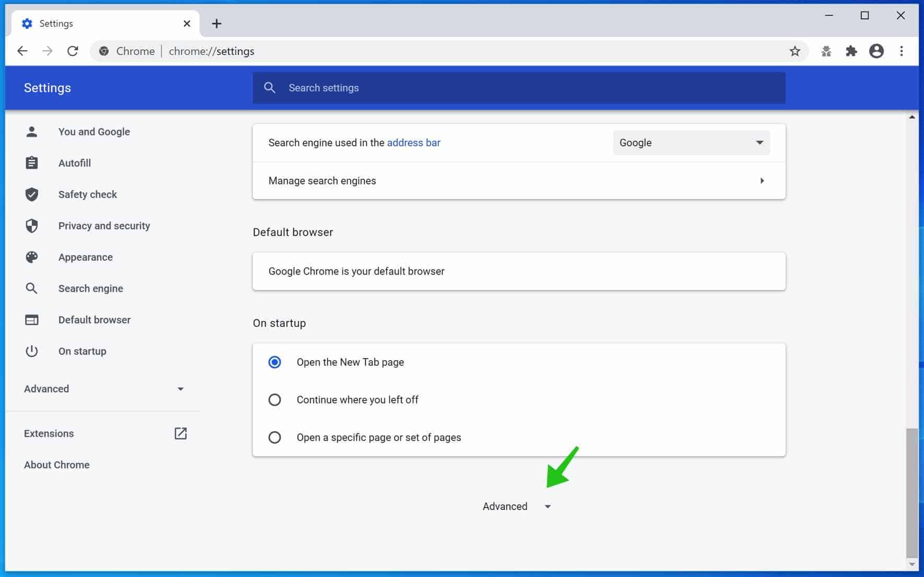Jump to Search engine section
The image size is (924, 577).
click(x=91, y=288)
